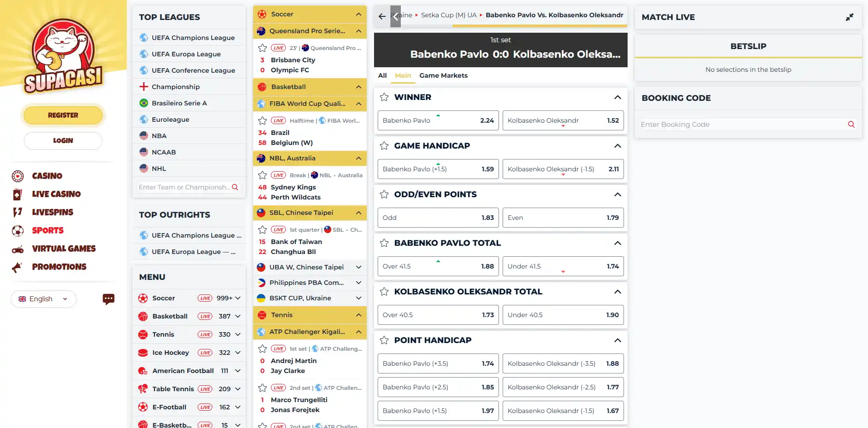Click the booking code search icon
Viewport: 868px width, 428px height.
point(851,124)
